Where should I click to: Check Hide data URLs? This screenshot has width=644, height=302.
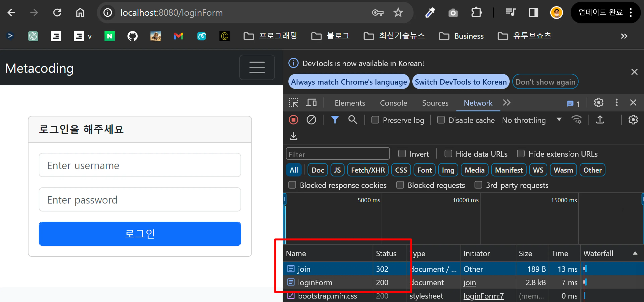point(448,153)
